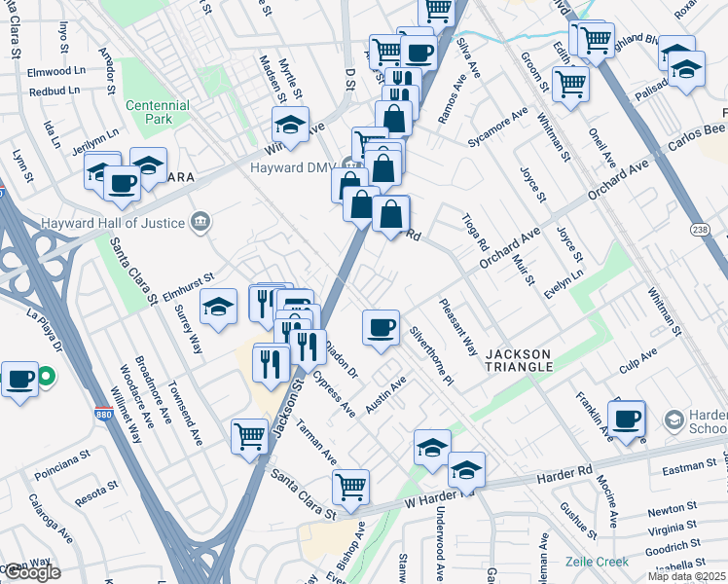Image resolution: width=728 pixels, height=584 pixels.
Task: Click the school marker near Palisade St
Action: click(x=687, y=72)
